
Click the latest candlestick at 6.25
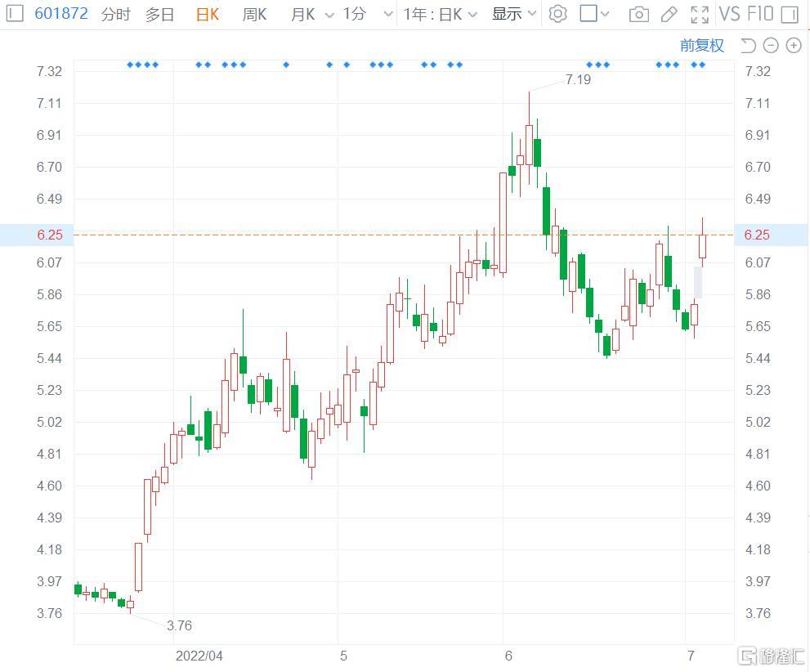[x=702, y=246]
